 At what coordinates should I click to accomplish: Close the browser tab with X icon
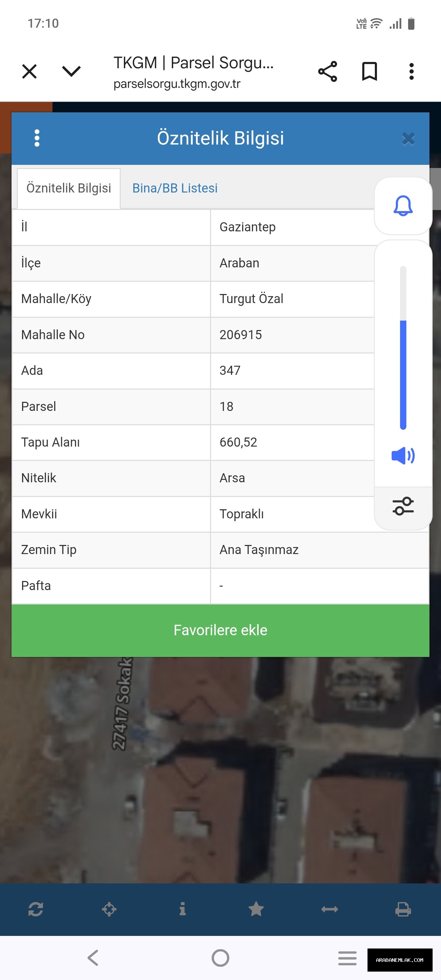(x=29, y=71)
